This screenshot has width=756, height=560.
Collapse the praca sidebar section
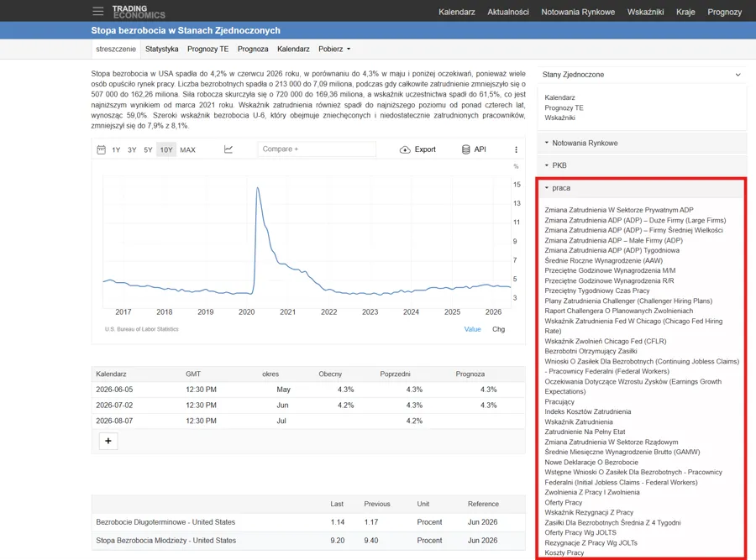tap(642, 188)
